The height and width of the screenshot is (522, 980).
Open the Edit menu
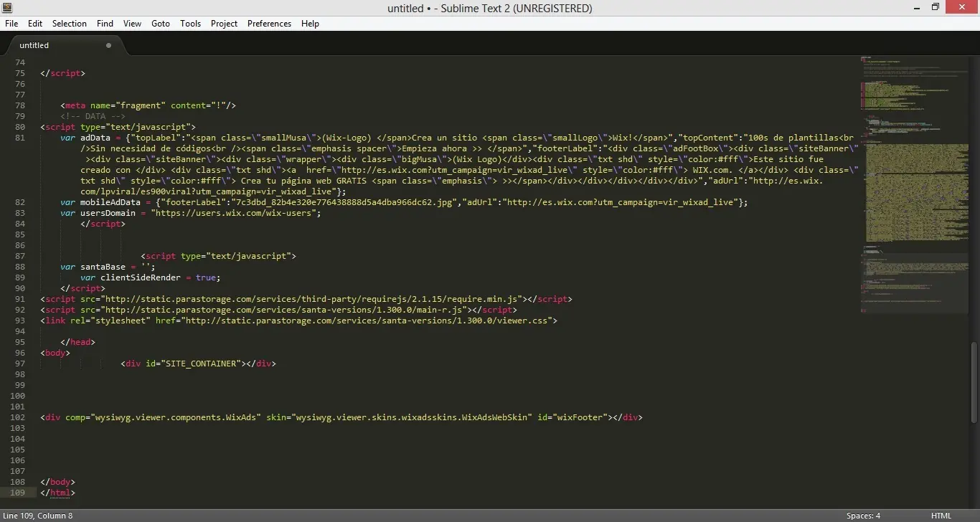[x=35, y=24]
